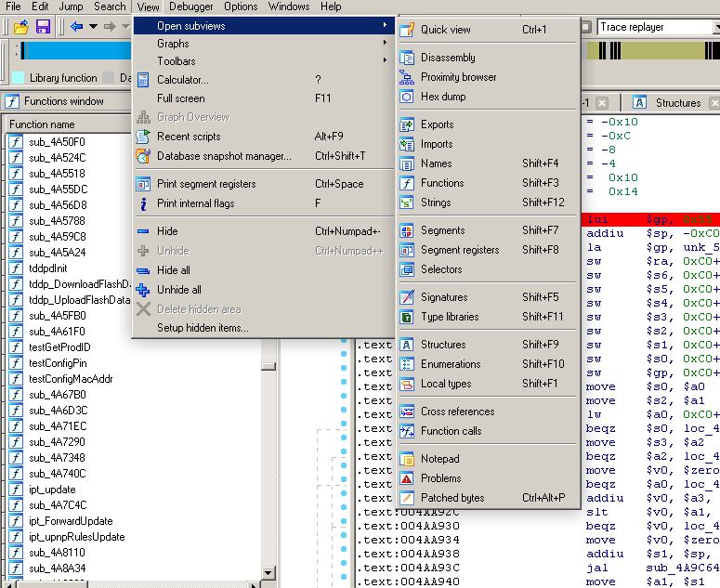
Task: Click Hide in the View menu
Action: pos(264,231)
